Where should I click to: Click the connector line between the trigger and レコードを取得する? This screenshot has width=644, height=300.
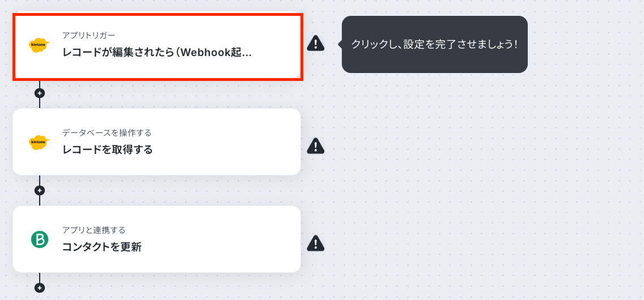[x=40, y=103]
